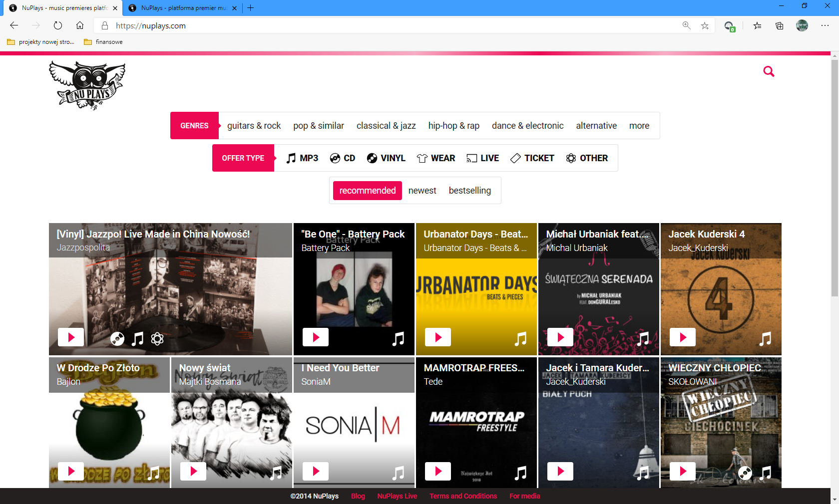Click the other-offers icon on Jazzpo! Live card
The height and width of the screenshot is (504, 839).
(x=157, y=339)
